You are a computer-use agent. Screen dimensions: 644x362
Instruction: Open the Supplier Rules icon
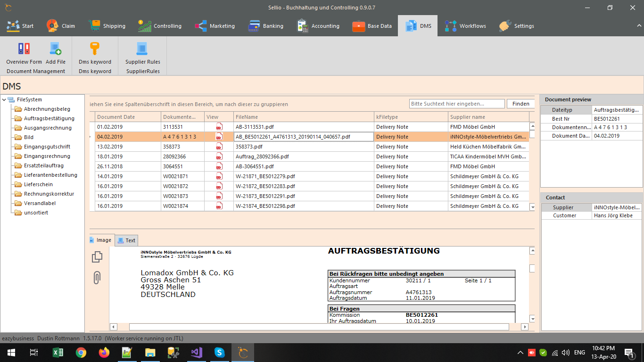click(x=142, y=49)
